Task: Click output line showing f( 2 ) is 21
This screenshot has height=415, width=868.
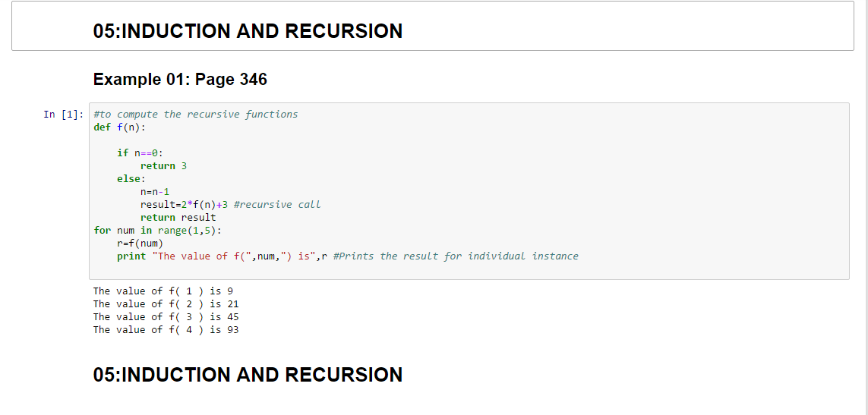Action: point(166,303)
